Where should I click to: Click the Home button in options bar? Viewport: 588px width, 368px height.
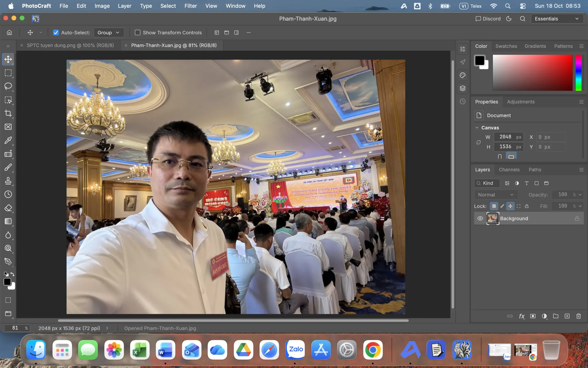click(x=9, y=32)
